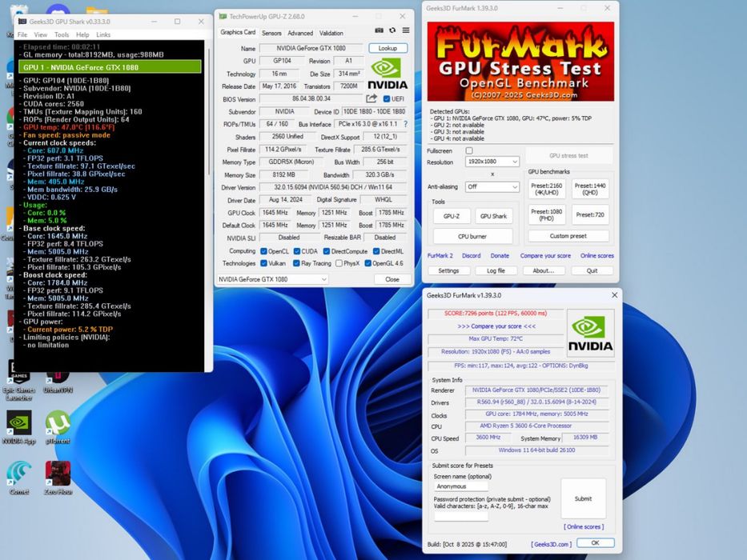This screenshot has width=747, height=560.
Task: Toggle DirectML checkbox
Action: tap(376, 251)
